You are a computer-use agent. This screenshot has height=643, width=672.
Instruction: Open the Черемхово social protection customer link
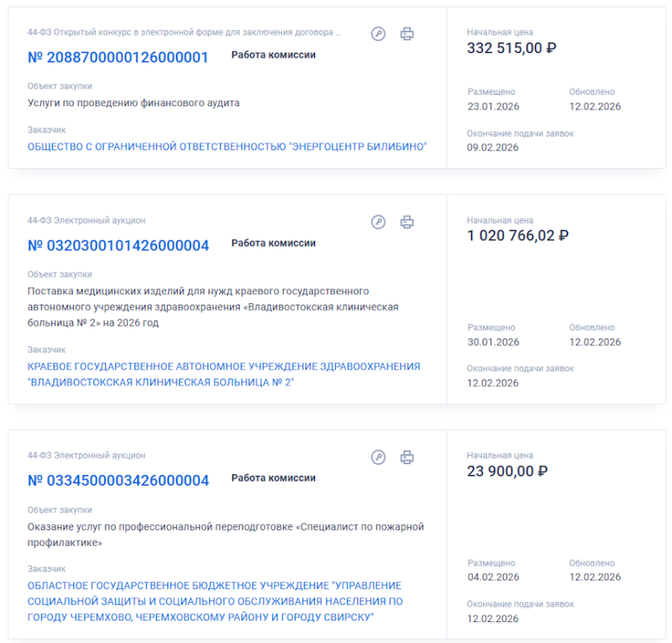[215, 601]
